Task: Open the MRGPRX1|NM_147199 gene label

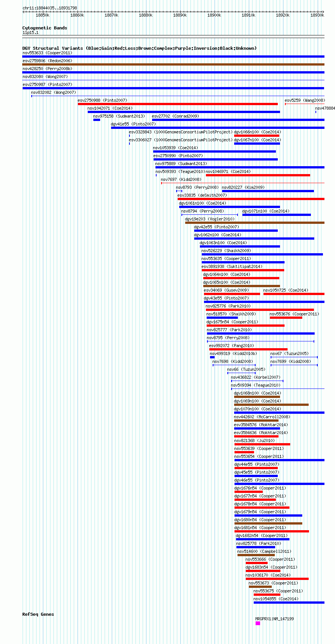Action: point(274,619)
